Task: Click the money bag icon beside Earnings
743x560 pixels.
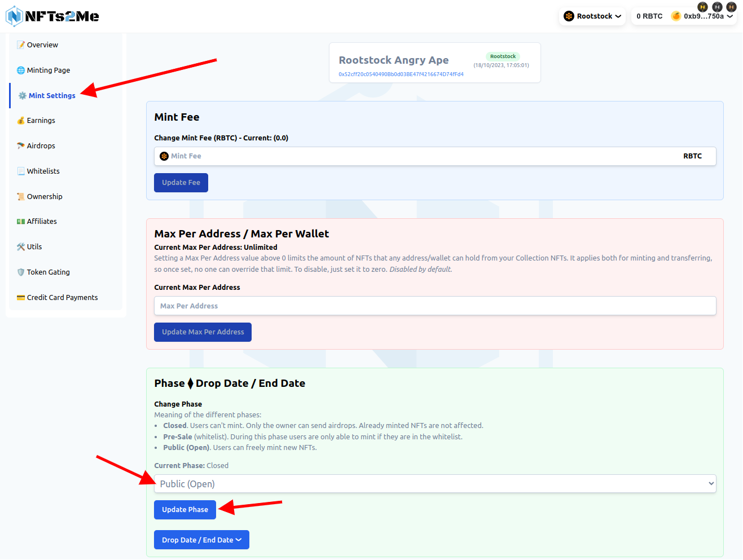Action: (x=21, y=120)
